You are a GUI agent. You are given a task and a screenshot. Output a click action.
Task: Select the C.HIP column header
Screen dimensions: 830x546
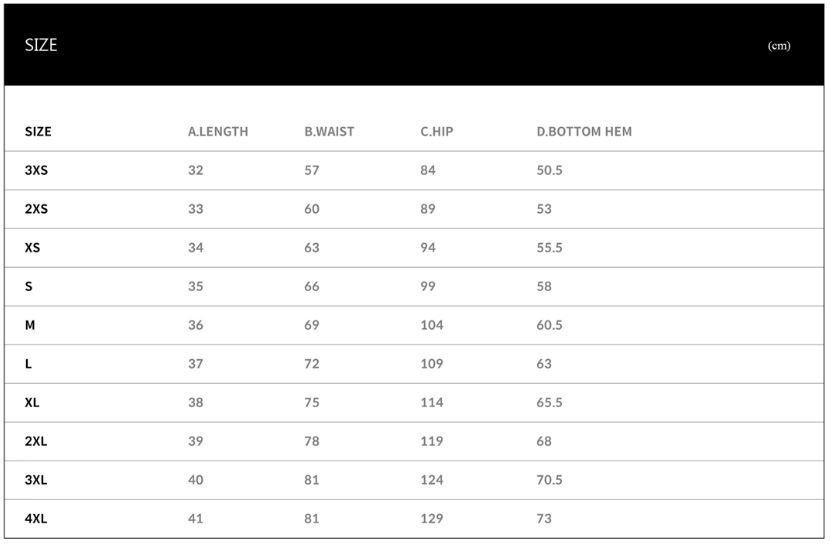point(437,131)
